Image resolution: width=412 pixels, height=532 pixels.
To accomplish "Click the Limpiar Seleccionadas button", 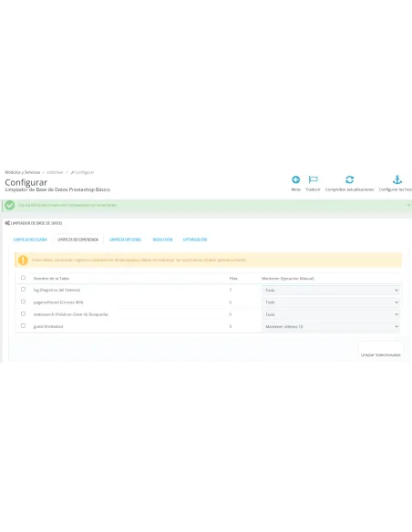I will 380,351.
